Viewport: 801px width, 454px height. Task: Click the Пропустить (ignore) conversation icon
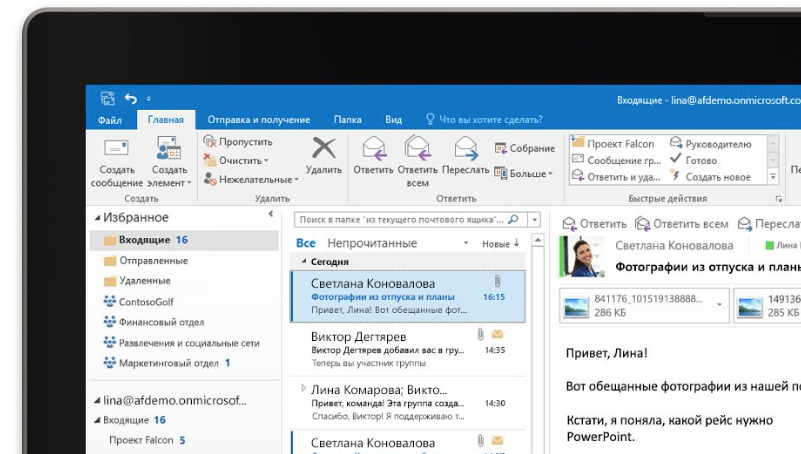point(210,142)
